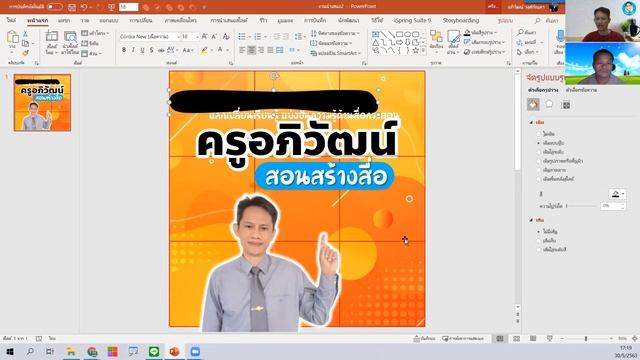The height and width of the screenshot is (360, 640).
Task: Select slide 1 thumbnail in slide panel
Action: pos(42,102)
